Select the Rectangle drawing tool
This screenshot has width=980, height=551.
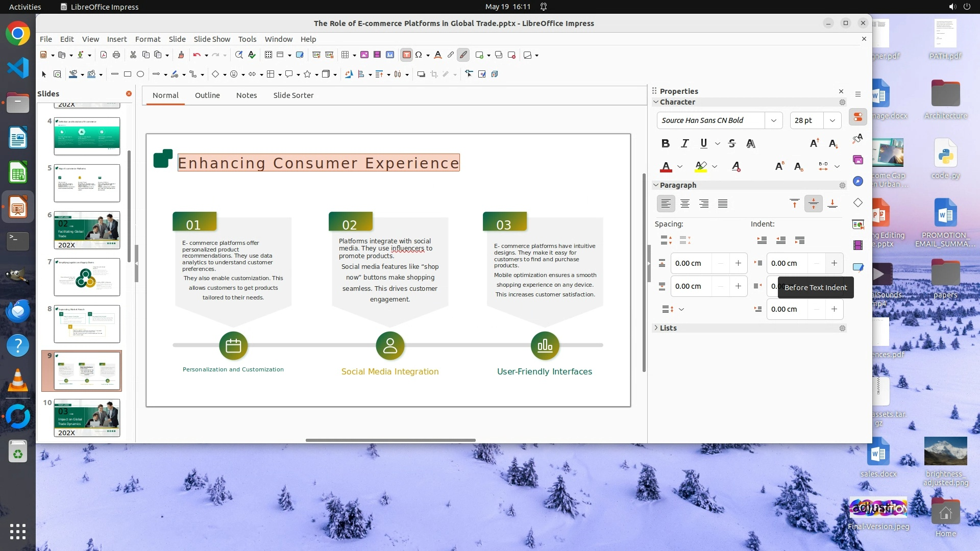click(128, 74)
